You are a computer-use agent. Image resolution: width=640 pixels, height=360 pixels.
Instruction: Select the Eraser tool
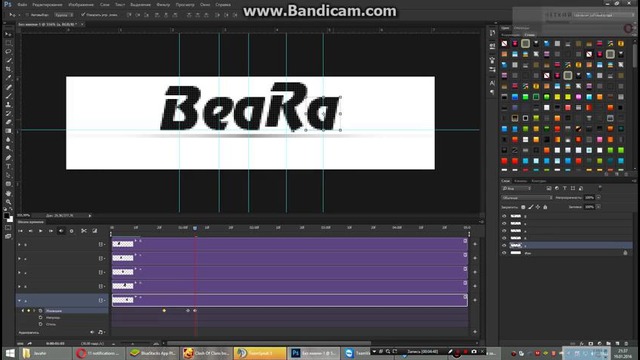click(x=8, y=122)
